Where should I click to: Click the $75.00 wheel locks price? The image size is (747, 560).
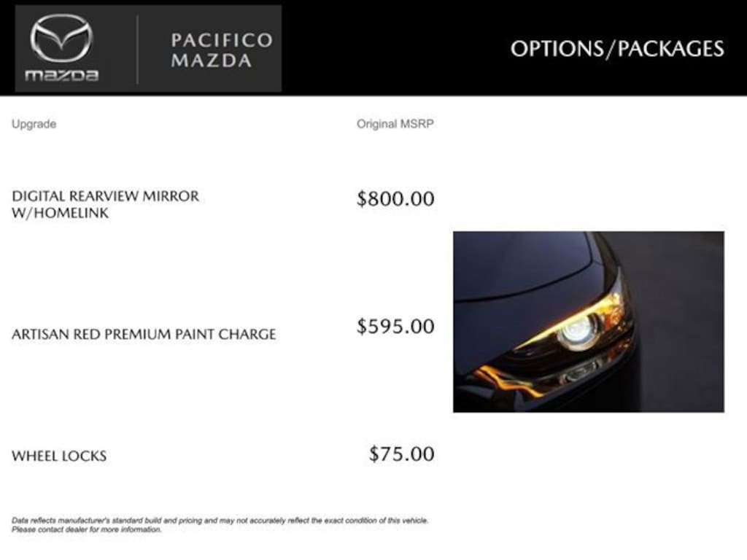[x=401, y=454]
